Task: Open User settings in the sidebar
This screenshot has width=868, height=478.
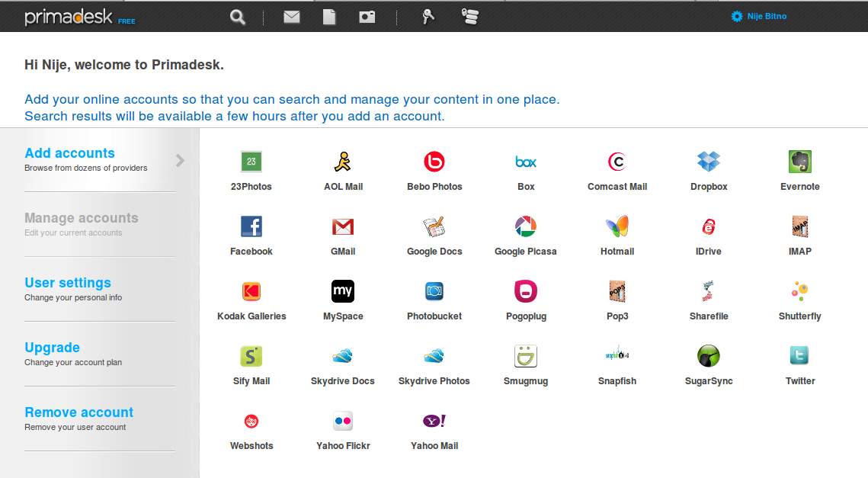Action: (68, 283)
